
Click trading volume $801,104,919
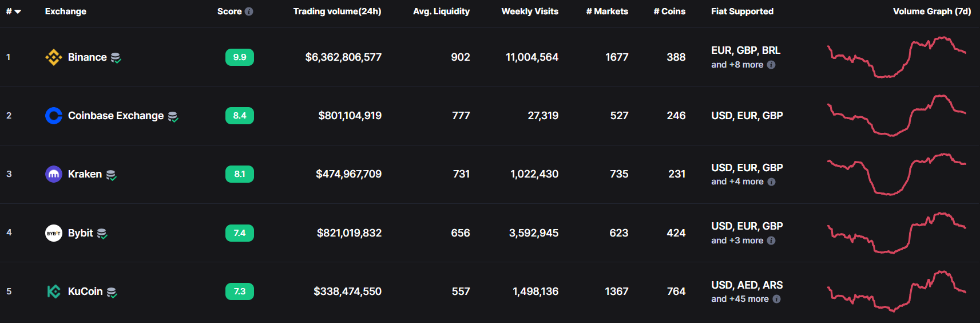click(x=350, y=116)
